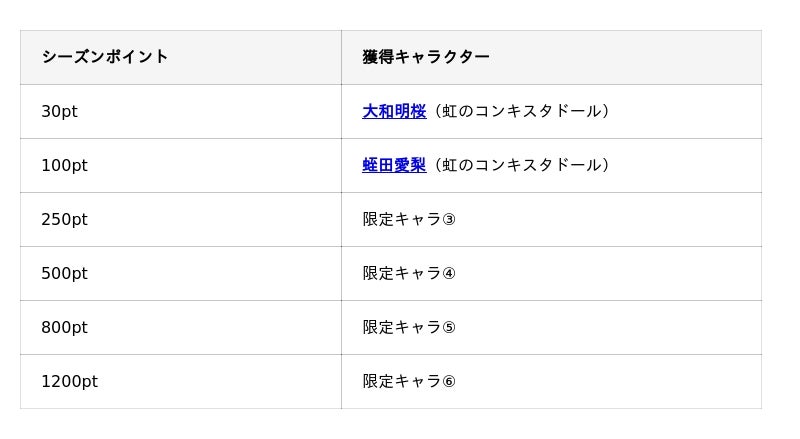Open the 大和明桜 link
This screenshot has height=439, width=800.
pos(394,111)
